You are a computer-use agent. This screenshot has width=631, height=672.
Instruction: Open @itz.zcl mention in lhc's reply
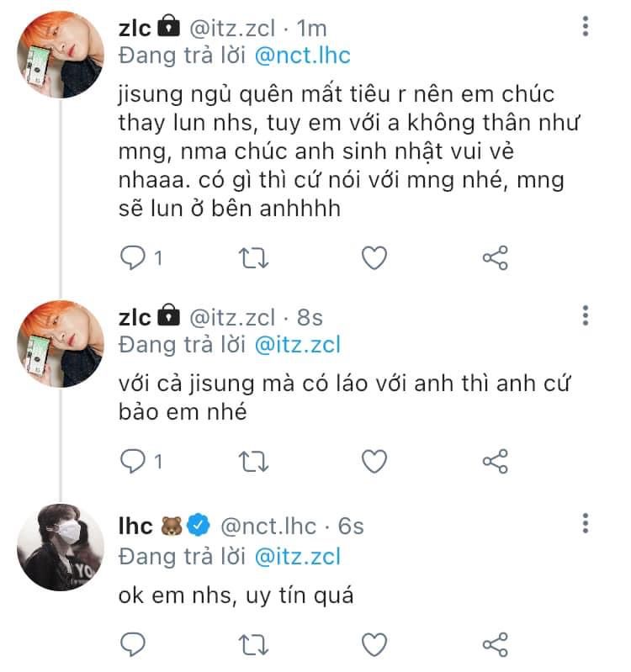coord(298,557)
